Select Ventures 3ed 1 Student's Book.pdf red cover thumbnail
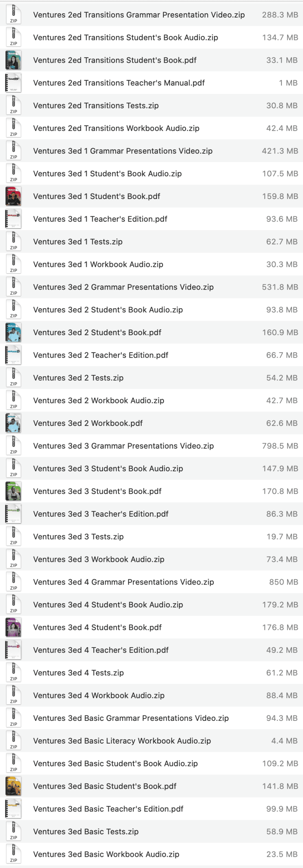 [14, 197]
